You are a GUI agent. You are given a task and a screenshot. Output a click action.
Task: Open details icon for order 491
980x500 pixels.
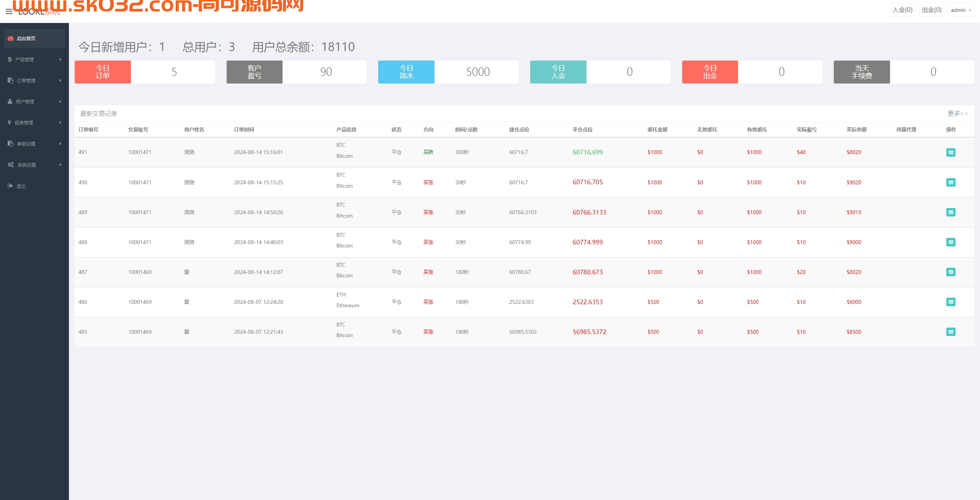click(x=951, y=152)
